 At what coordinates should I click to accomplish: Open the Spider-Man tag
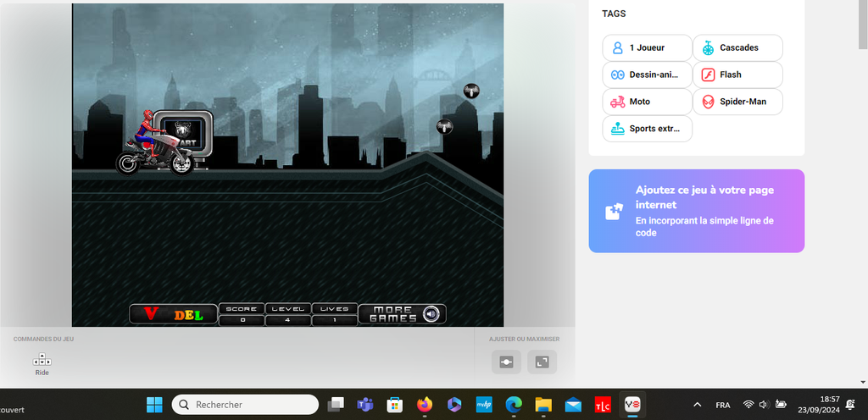tap(737, 102)
